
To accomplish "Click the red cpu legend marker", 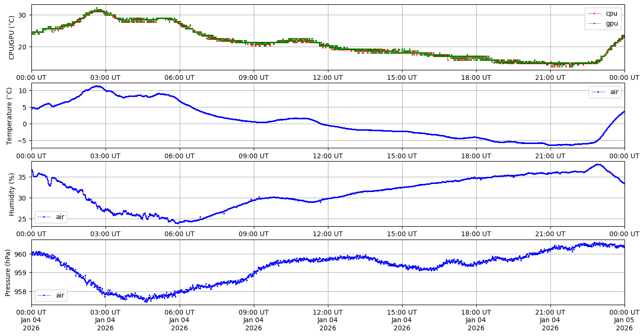I will (x=594, y=13).
